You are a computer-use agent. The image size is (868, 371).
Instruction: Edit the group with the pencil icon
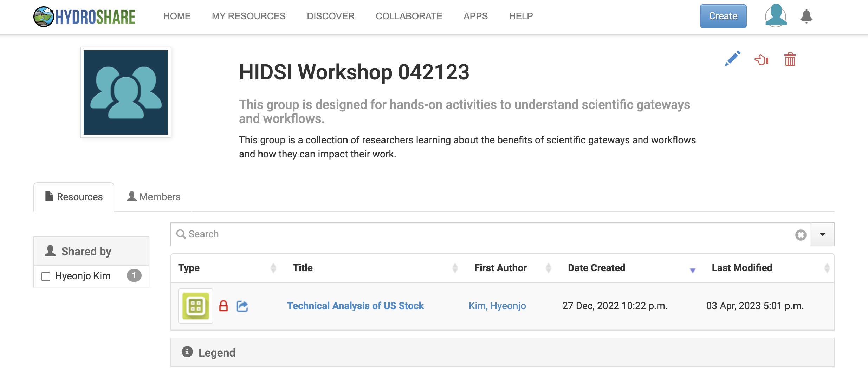tap(733, 58)
